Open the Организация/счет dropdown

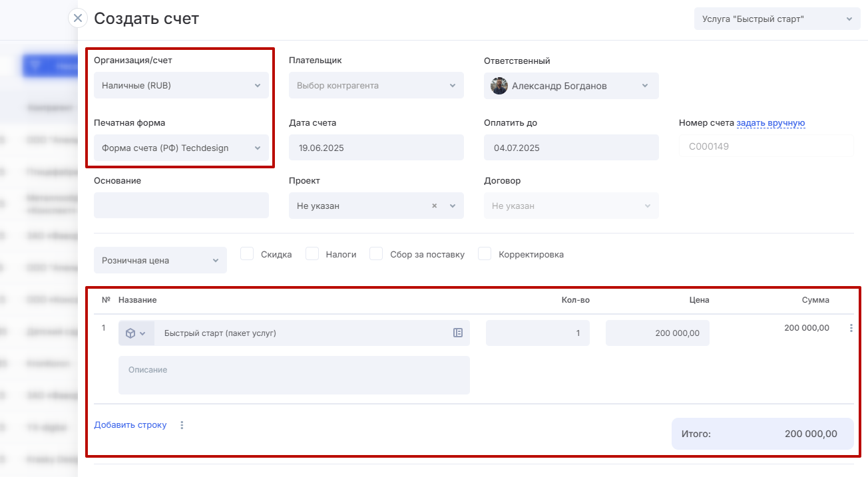181,86
